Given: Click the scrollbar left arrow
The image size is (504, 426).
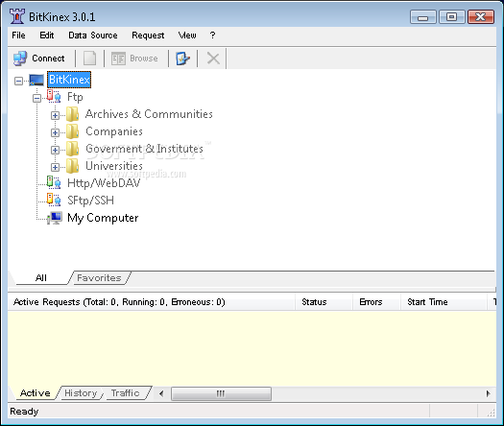Looking at the screenshot, I should [161, 393].
